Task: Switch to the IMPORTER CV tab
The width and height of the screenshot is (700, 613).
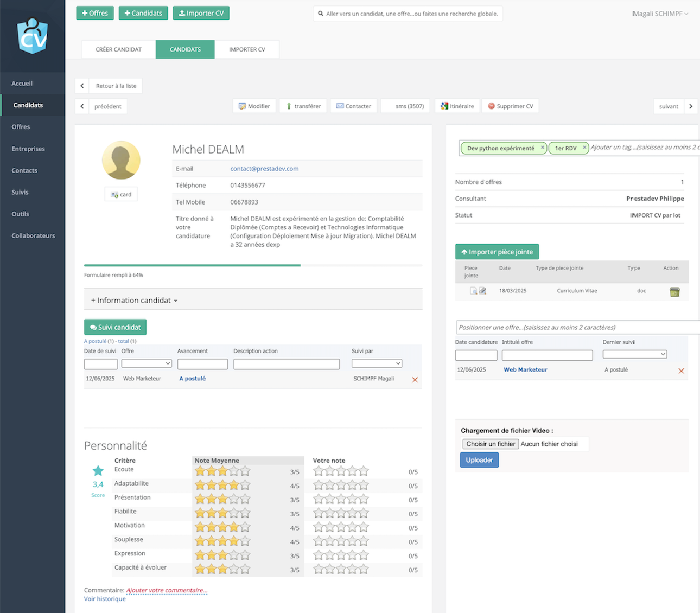Action: (x=247, y=49)
